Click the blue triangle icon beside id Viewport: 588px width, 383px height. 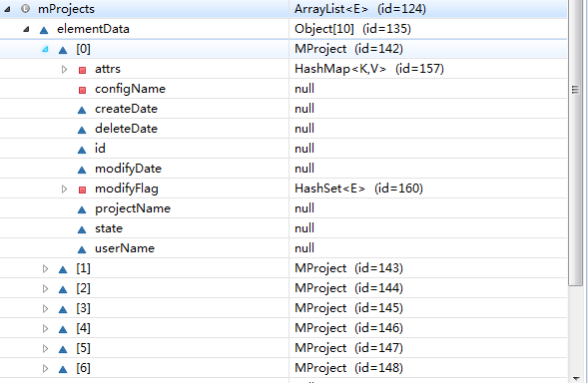pos(82,150)
